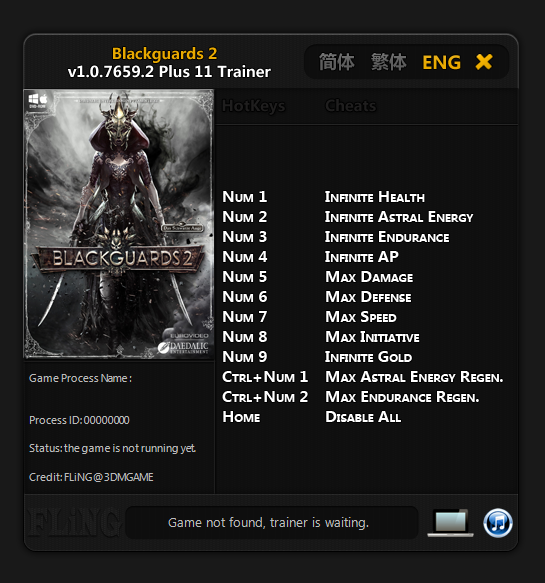
Task: Click the Num 5 hotkey label
Action: (x=245, y=277)
